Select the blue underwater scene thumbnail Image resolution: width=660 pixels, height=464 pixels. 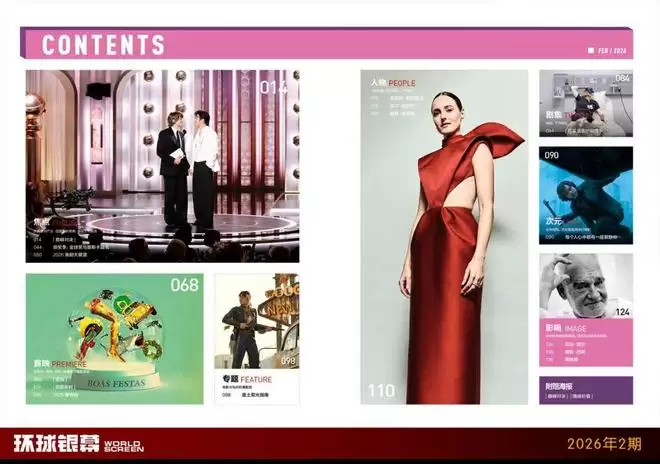[586, 190]
